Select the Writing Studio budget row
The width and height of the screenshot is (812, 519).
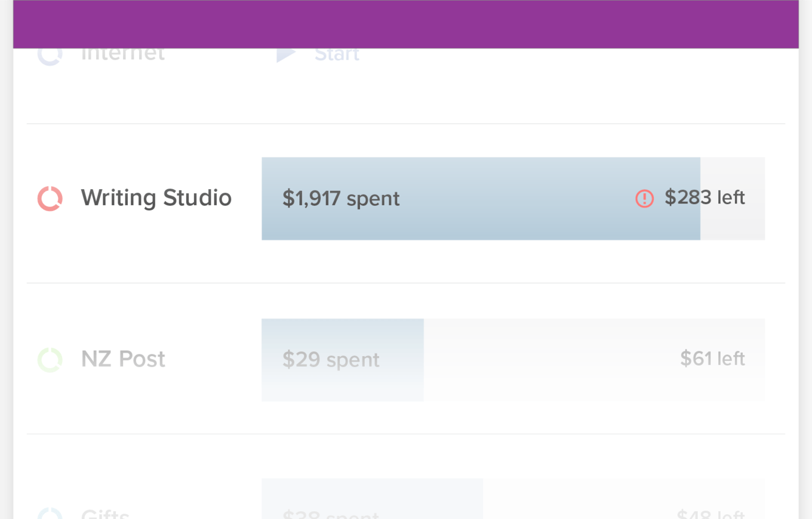click(406, 199)
